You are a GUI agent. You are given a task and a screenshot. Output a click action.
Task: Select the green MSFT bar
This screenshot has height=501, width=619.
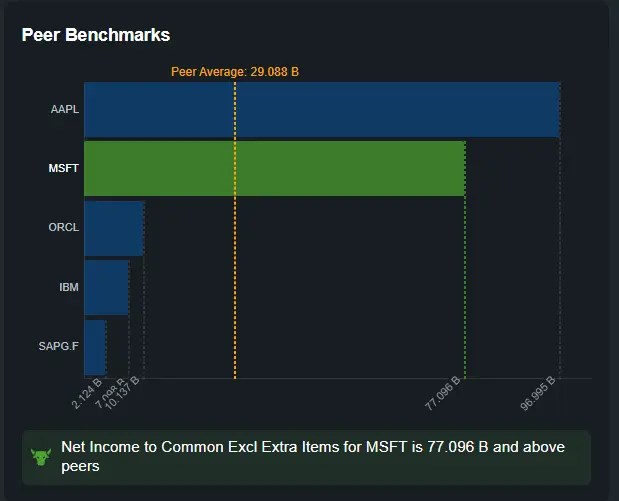[275, 169]
